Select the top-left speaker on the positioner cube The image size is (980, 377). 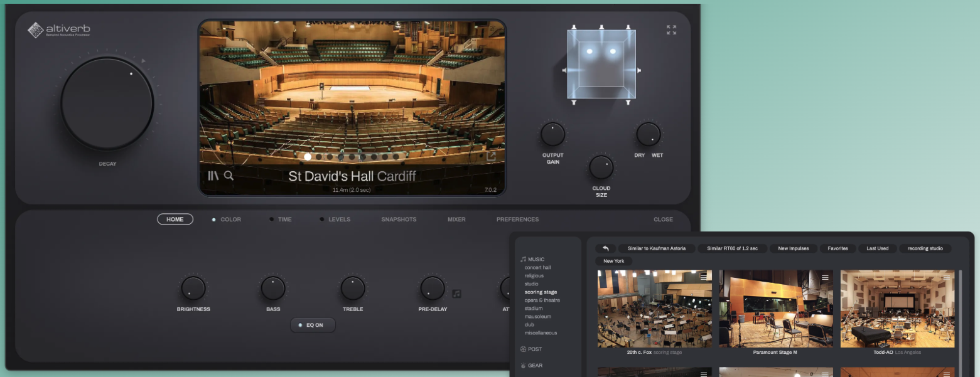[x=573, y=28]
